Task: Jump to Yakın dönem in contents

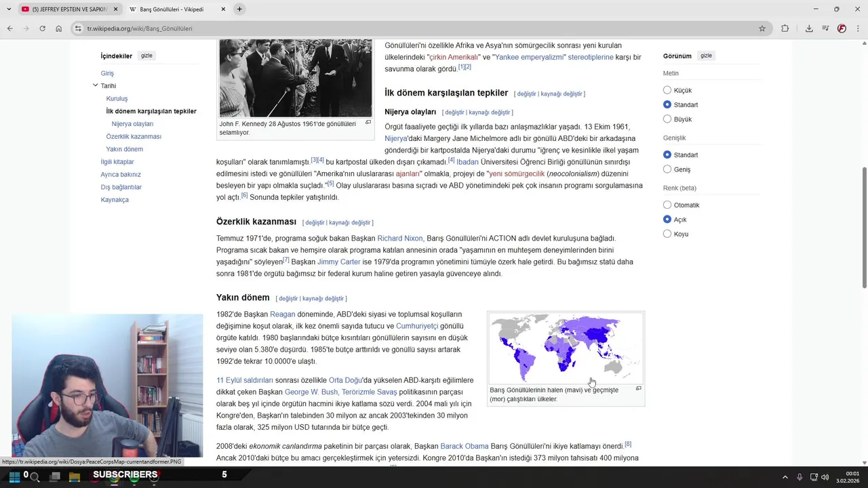Action: click(x=124, y=149)
